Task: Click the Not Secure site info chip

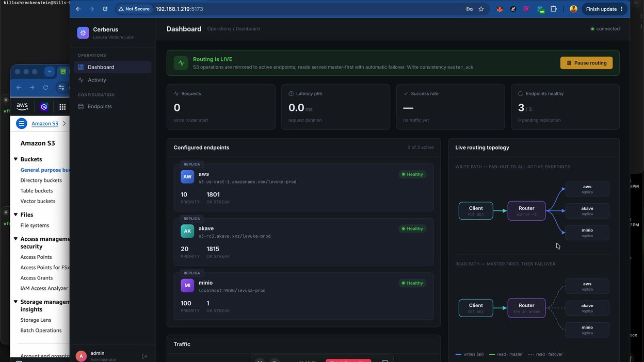Action: pyautogui.click(x=134, y=9)
